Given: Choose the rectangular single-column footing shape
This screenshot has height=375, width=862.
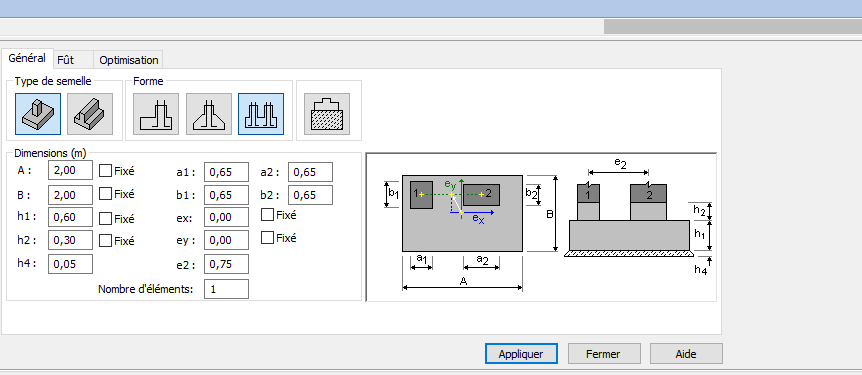Looking at the screenshot, I should coord(156,114).
